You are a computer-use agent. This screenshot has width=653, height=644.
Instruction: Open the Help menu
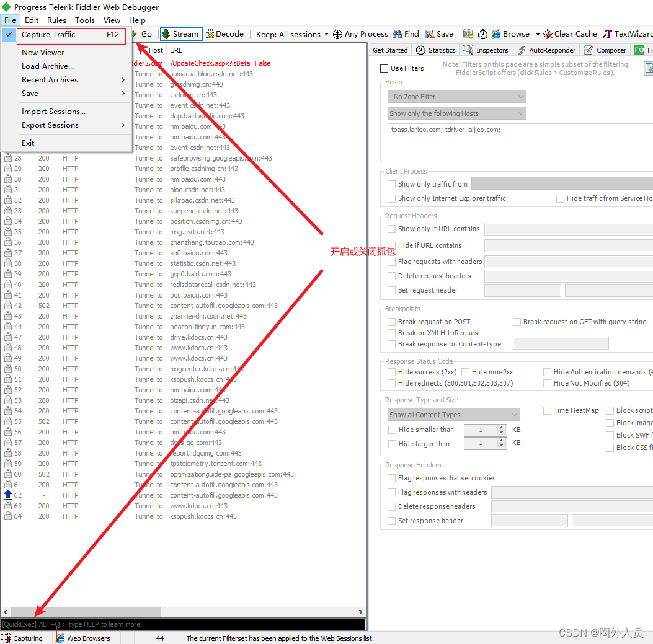coord(137,20)
